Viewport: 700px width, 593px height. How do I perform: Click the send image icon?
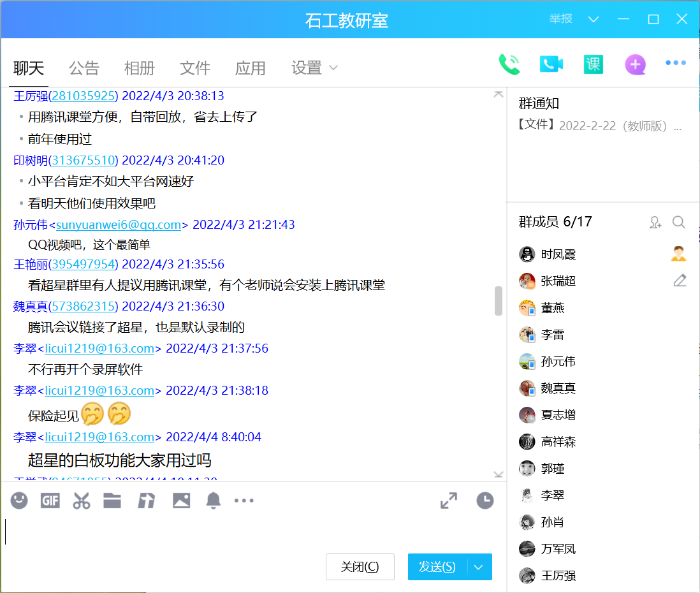182,501
